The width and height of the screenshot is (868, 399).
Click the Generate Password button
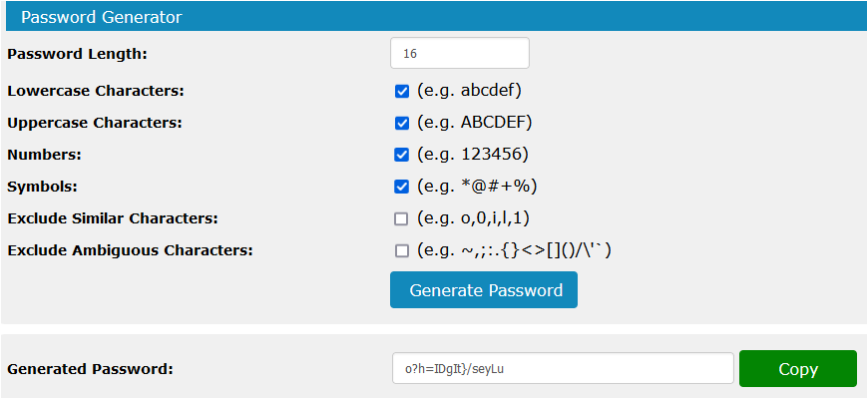(484, 290)
